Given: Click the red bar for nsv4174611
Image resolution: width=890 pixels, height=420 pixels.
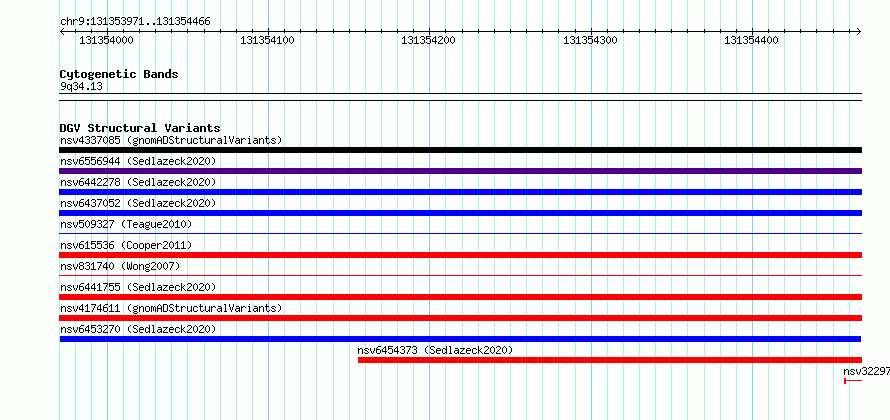Looking at the screenshot, I should tap(460, 318).
